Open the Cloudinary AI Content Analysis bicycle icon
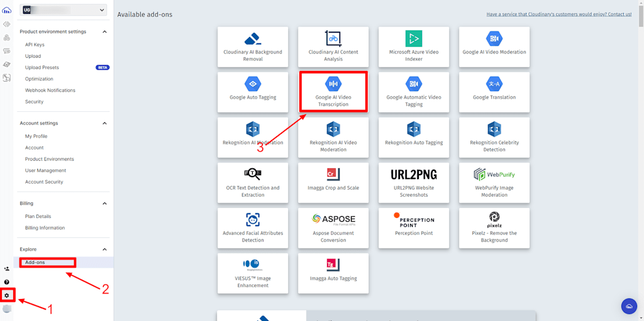Viewport: 644px width, 321px height. point(333,38)
